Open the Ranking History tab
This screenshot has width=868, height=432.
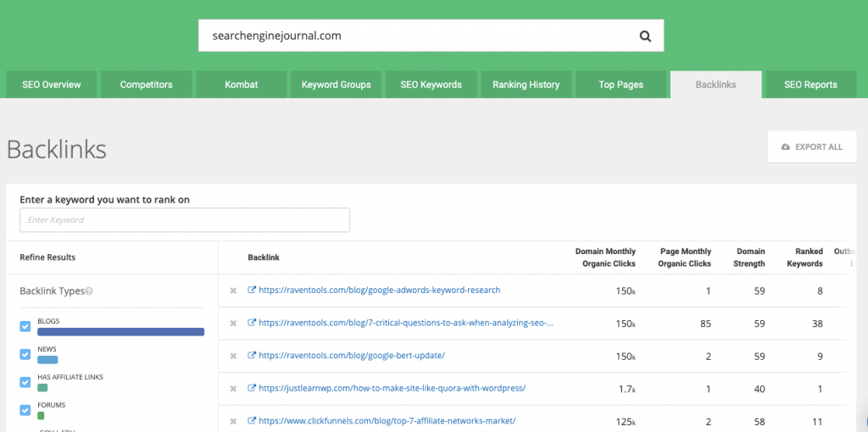pos(526,85)
